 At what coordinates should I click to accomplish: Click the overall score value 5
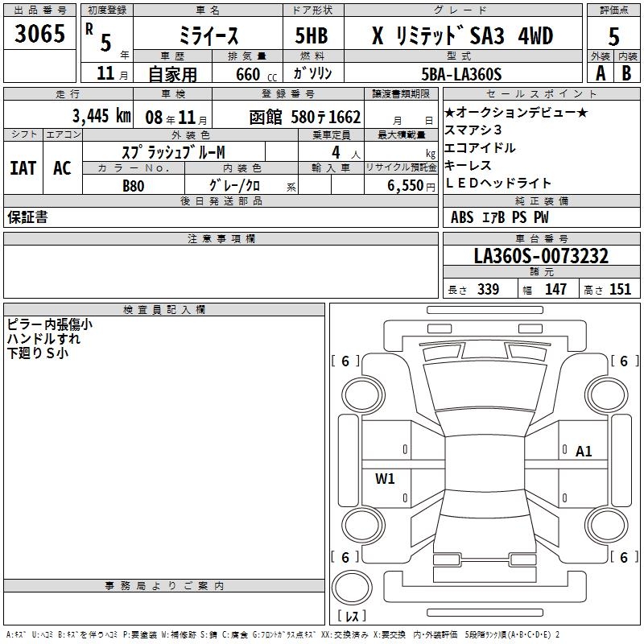tap(613, 35)
